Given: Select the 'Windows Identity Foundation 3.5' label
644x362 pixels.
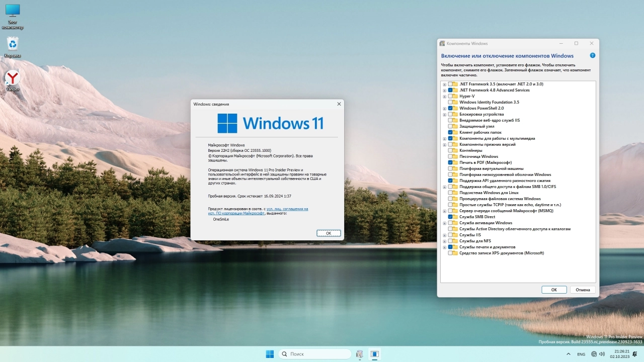Looking at the screenshot, I should [489, 102].
